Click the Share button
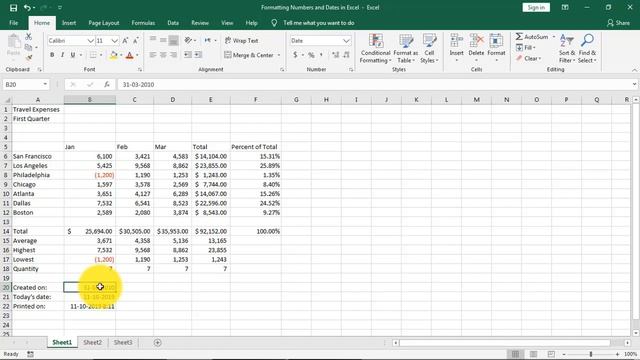Image resolution: width=640 pixels, height=360 pixels. click(x=618, y=23)
